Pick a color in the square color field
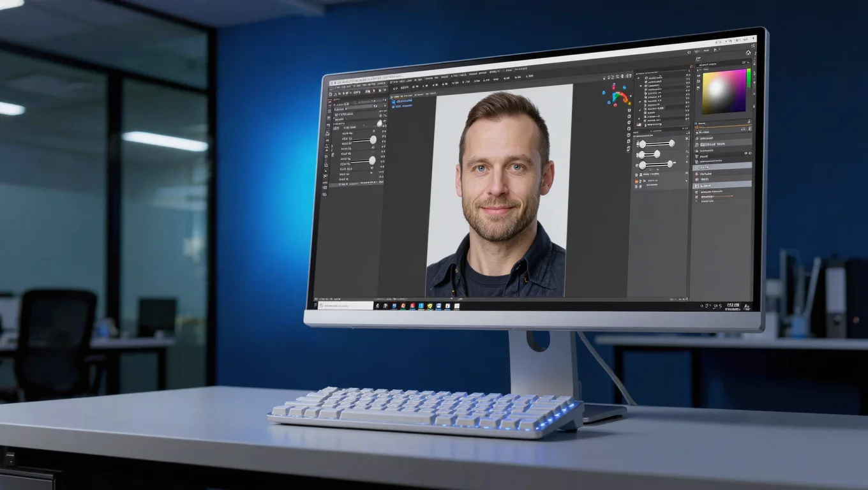 tap(724, 91)
